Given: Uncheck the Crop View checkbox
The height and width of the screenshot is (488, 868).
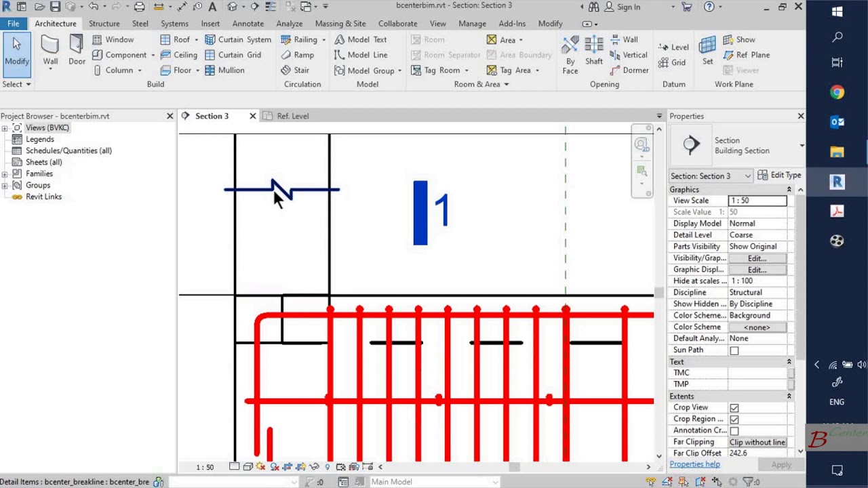Looking at the screenshot, I should (734, 407).
